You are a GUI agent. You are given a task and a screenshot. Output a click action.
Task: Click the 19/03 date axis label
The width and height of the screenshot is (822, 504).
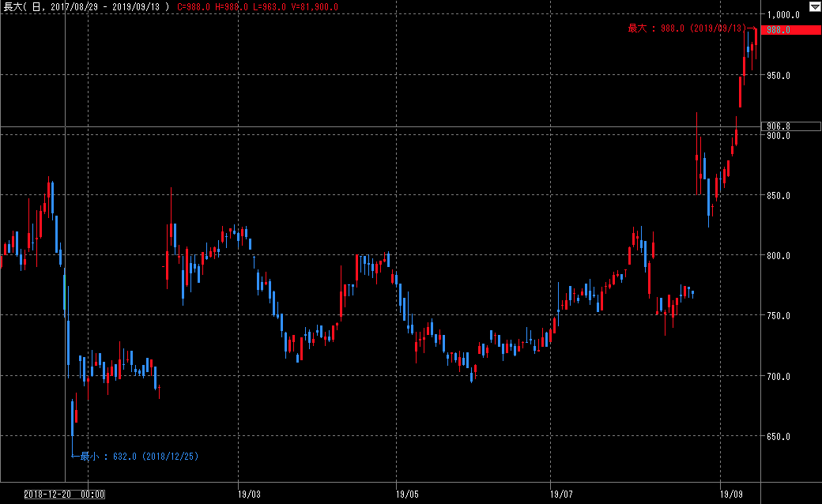(x=248, y=495)
